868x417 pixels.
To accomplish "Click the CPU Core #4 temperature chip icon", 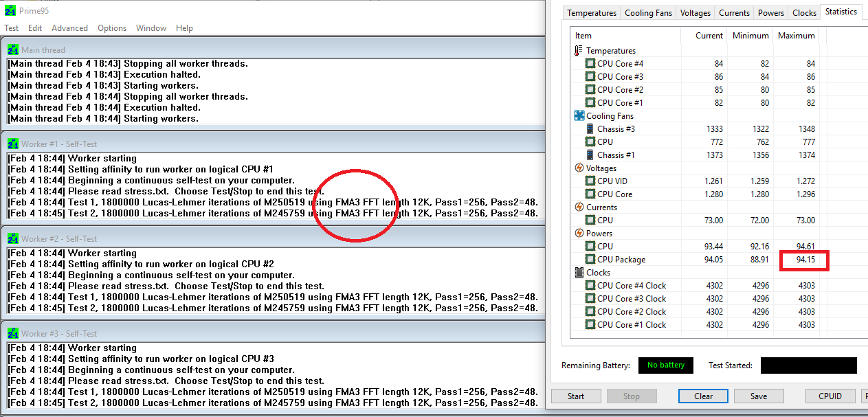I will (x=590, y=63).
